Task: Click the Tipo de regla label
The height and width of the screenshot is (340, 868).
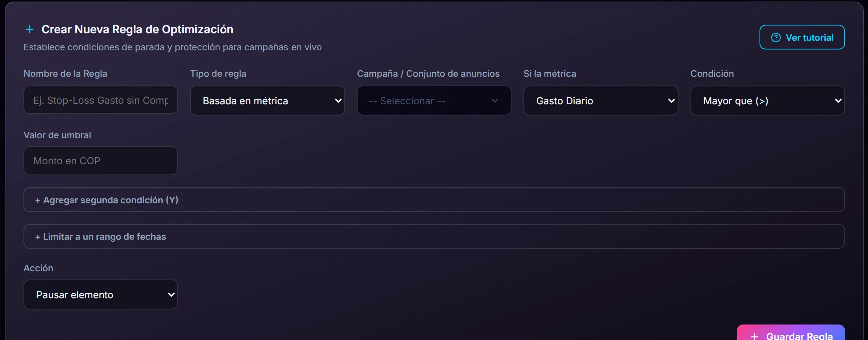Action: coord(218,74)
